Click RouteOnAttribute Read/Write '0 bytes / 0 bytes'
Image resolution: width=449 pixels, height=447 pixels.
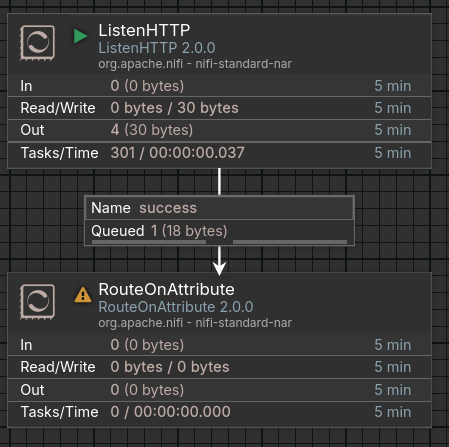tap(170, 367)
